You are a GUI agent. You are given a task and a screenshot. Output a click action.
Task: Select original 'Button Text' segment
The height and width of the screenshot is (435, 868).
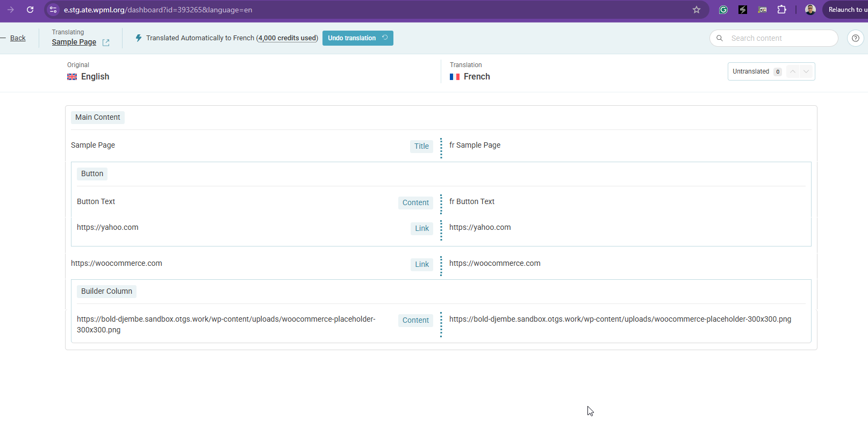coord(96,201)
